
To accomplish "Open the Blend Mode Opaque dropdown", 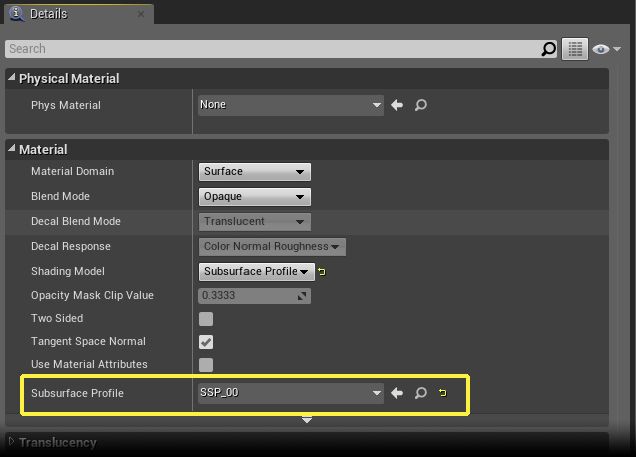I will tap(255, 197).
